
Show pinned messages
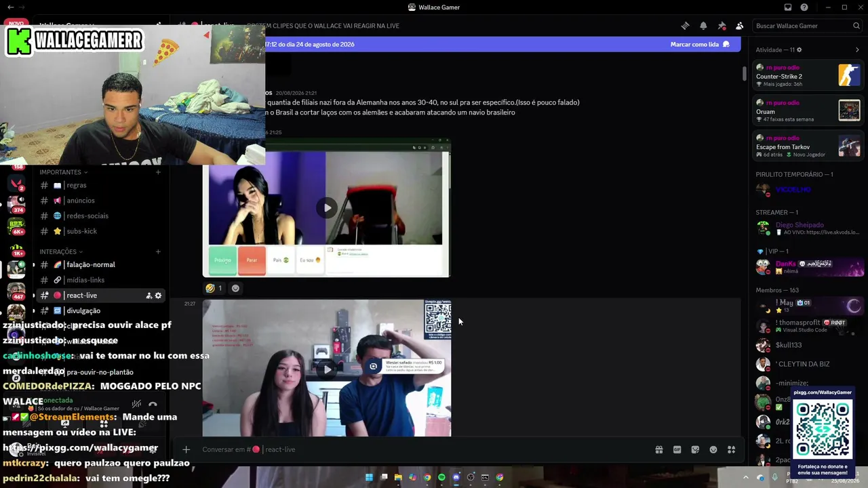pos(722,26)
